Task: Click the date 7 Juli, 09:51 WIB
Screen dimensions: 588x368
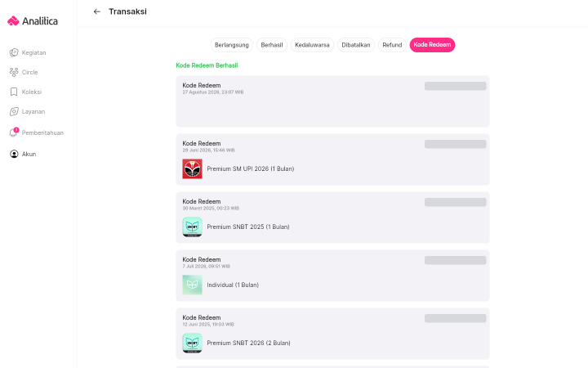Action: [207, 267]
